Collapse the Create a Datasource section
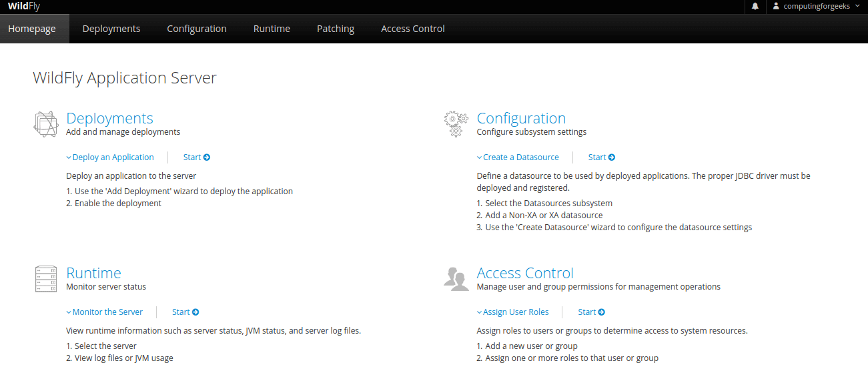The height and width of the screenshot is (375, 868). point(518,157)
